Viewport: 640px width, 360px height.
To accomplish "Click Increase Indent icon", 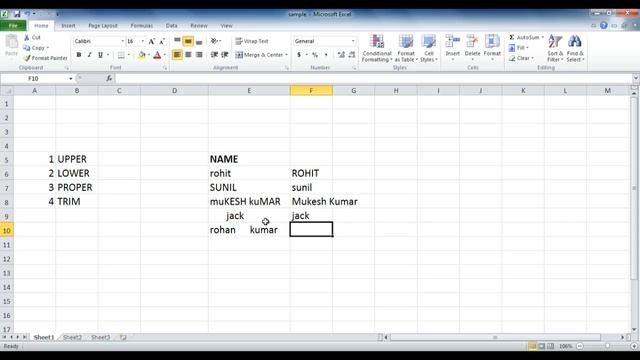I will 224,55.
